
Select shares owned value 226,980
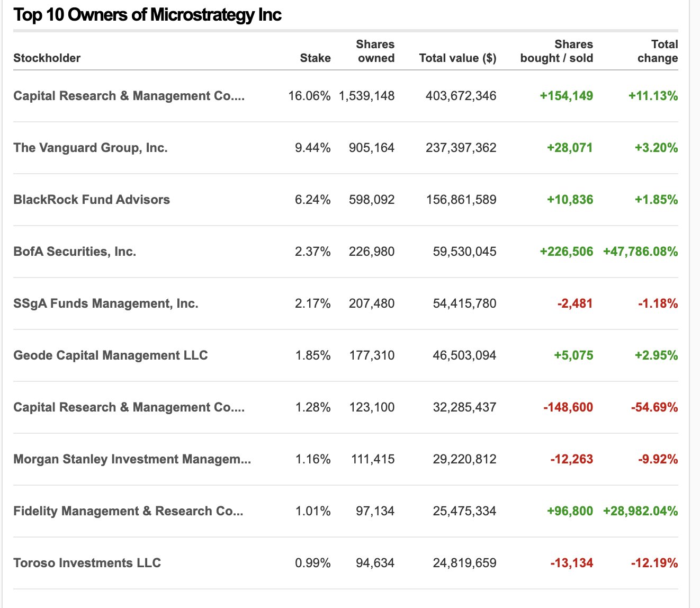pos(372,252)
